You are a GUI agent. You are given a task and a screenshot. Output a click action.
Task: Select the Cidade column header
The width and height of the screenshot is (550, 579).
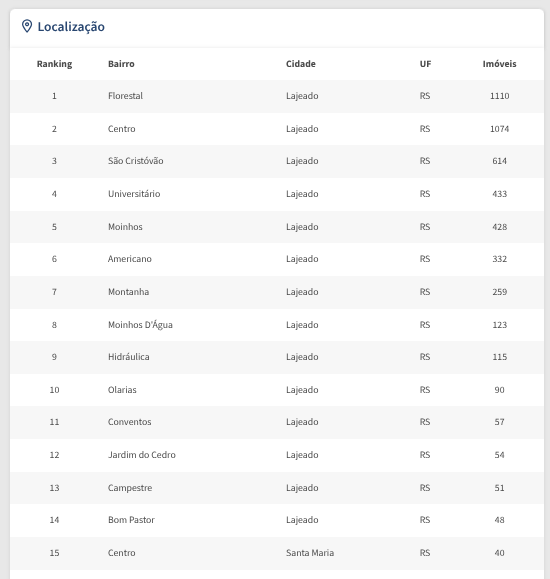pyautogui.click(x=301, y=64)
